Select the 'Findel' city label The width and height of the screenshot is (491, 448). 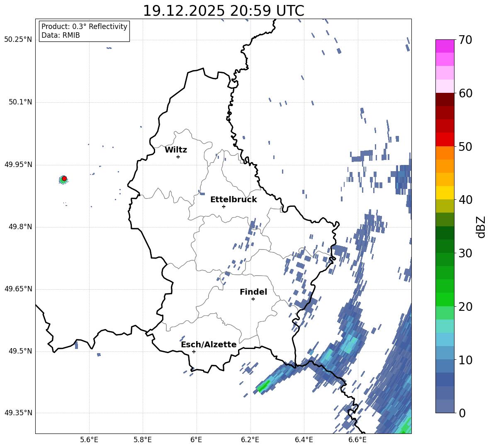pos(253,292)
